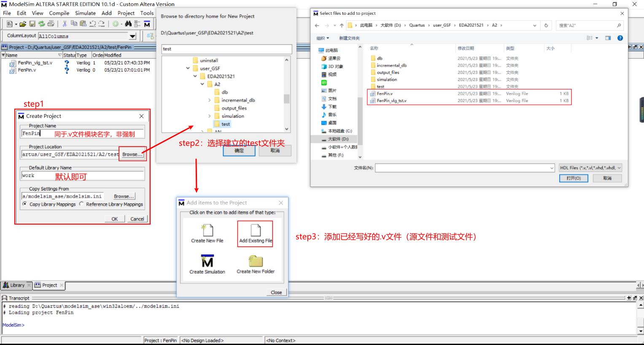Click the ModelSim M toolbar icon
The width and height of the screenshot is (644, 345).
click(x=147, y=24)
